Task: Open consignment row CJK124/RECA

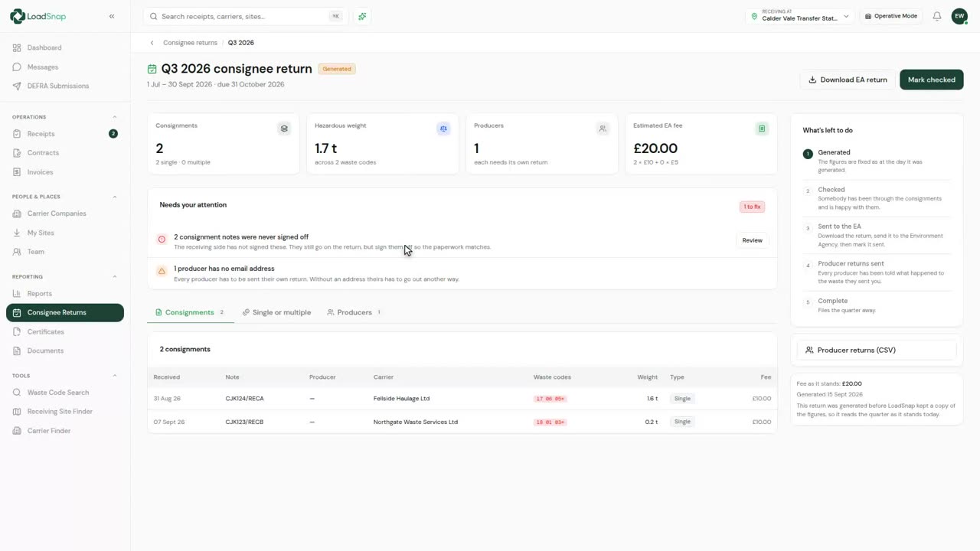Action: (462, 399)
